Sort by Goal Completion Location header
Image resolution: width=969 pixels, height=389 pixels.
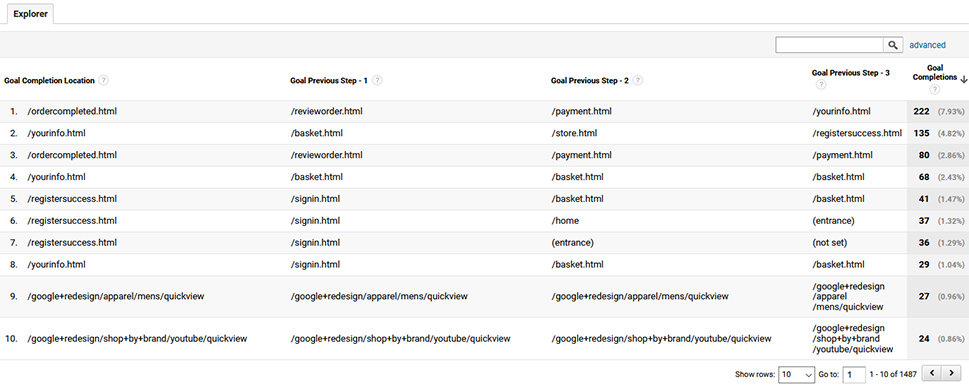(x=49, y=80)
